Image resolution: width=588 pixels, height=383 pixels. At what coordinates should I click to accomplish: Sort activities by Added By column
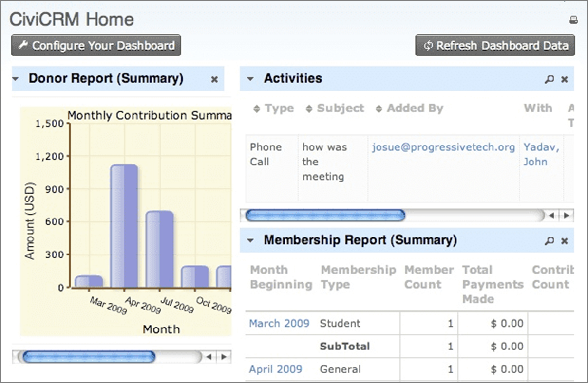410,109
